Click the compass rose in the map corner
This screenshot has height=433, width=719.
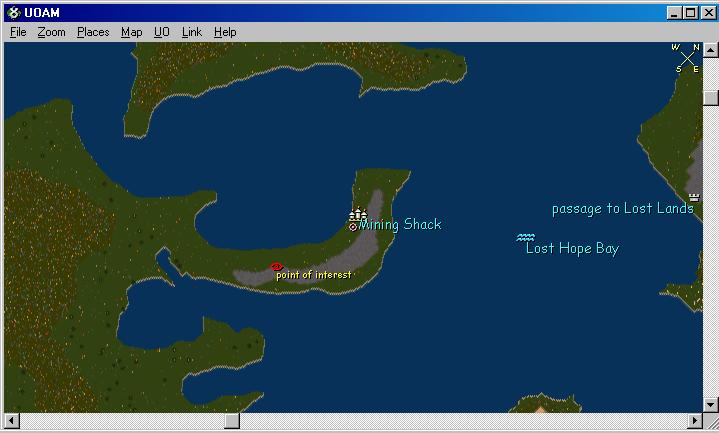686,57
